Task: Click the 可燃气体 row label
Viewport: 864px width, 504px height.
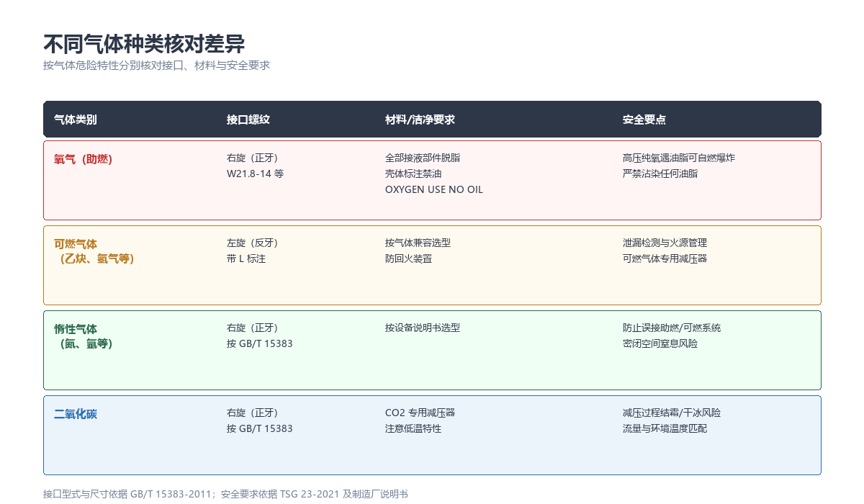Action: click(x=76, y=244)
